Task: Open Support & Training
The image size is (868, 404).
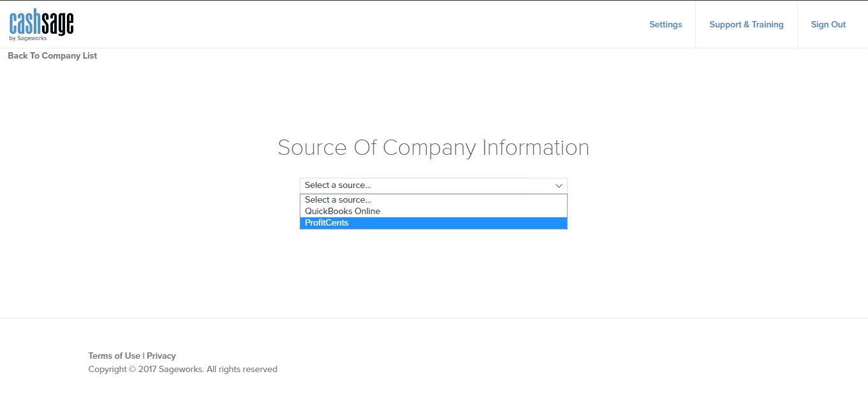Action: pos(746,24)
